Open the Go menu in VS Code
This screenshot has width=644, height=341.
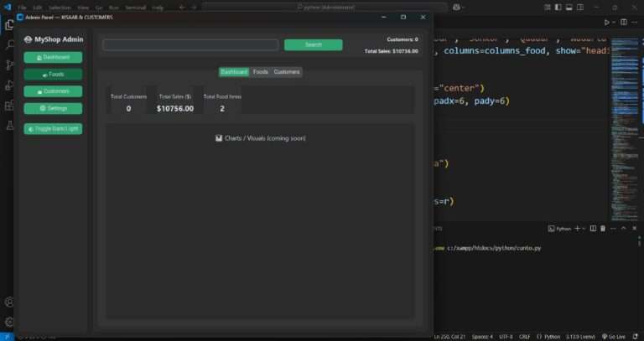coord(99,8)
